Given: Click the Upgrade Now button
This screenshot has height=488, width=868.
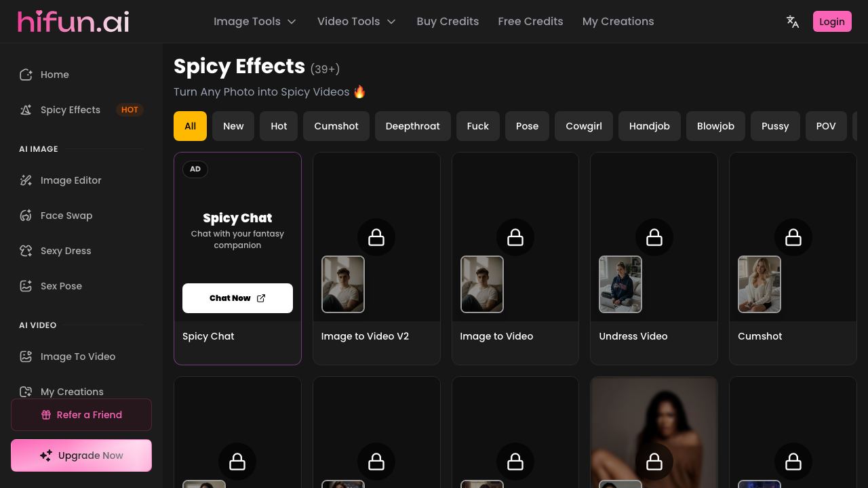Looking at the screenshot, I should [81, 455].
